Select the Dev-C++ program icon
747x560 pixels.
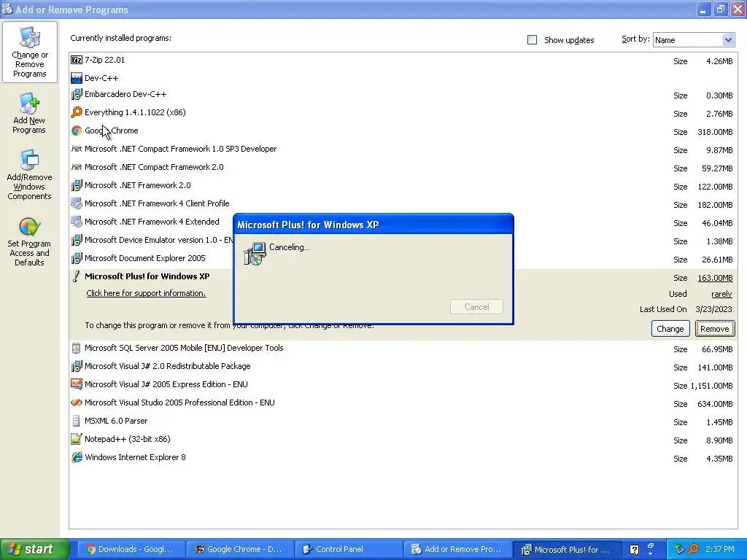(76, 78)
